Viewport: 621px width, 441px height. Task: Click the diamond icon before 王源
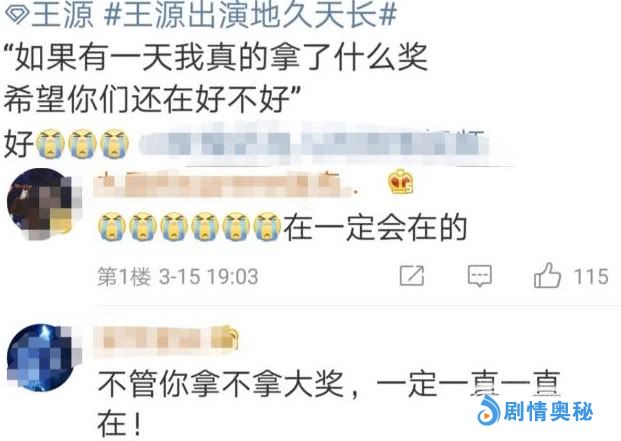click(x=17, y=16)
